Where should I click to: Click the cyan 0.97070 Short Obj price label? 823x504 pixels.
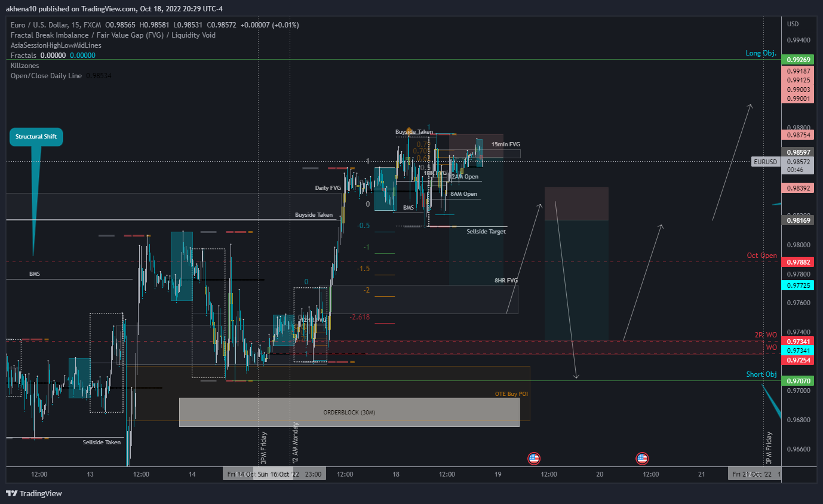tap(798, 380)
